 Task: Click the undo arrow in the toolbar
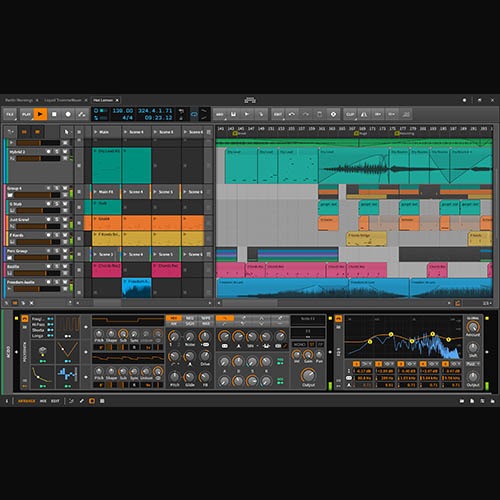pos(292,114)
